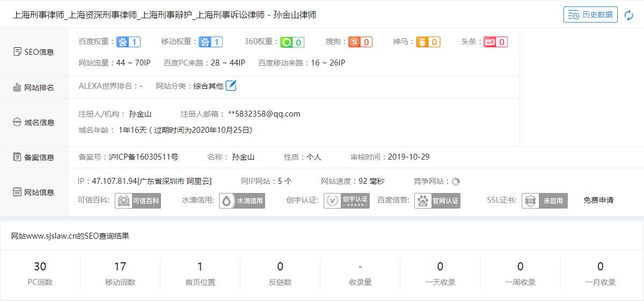
Task: Click the 神马 weight badge
Action: click(428, 42)
